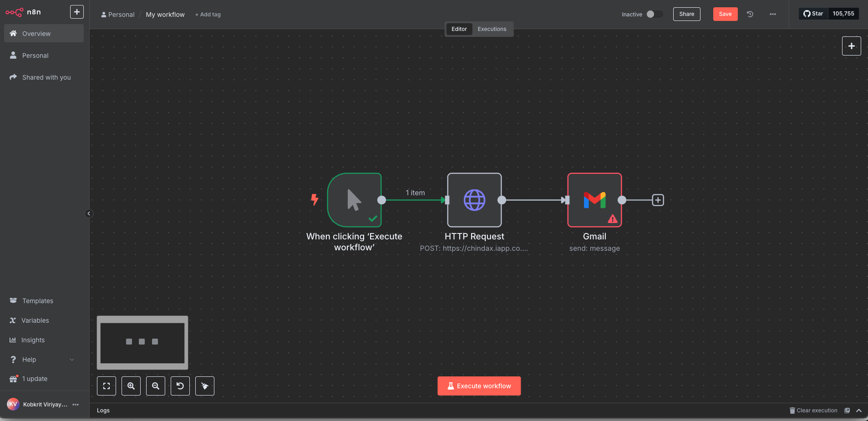Zoom out of the workflow canvas
Viewport: 868px width, 421px height.
(156, 386)
